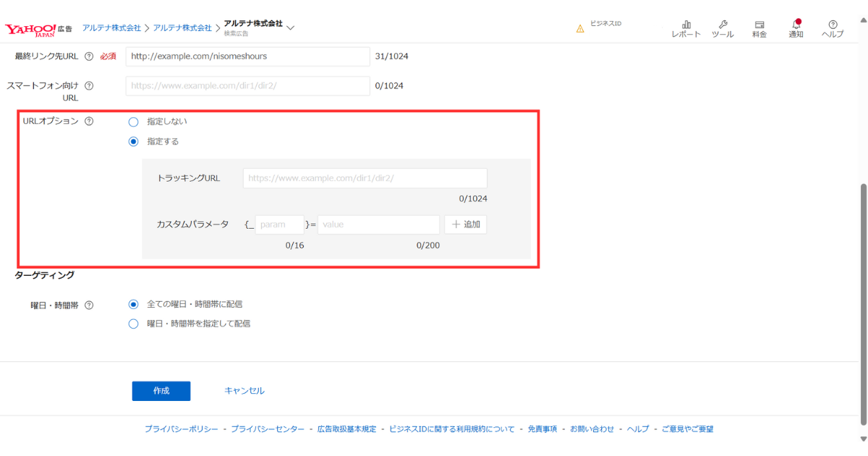Click the 31/1024 character counter
The height and width of the screenshot is (456, 868).
coord(391,56)
